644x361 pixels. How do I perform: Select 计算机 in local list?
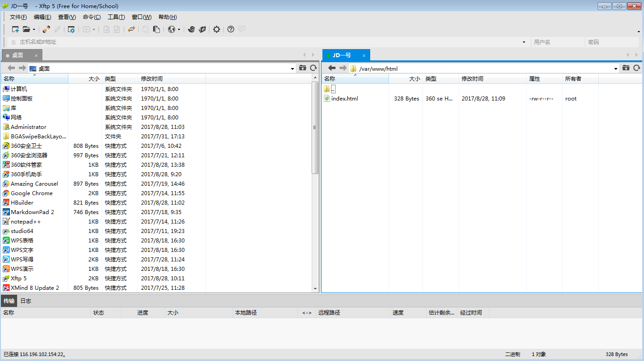tap(19, 89)
